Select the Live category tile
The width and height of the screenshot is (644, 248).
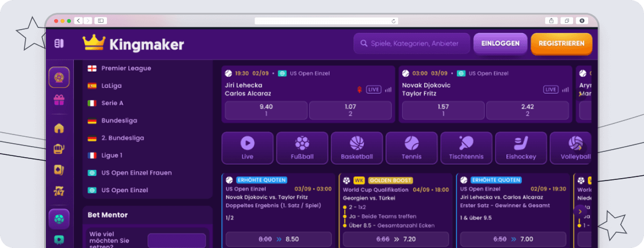247,148
